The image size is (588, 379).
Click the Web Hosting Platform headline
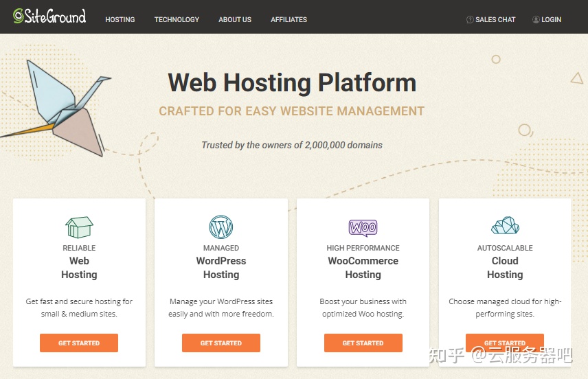coord(292,82)
